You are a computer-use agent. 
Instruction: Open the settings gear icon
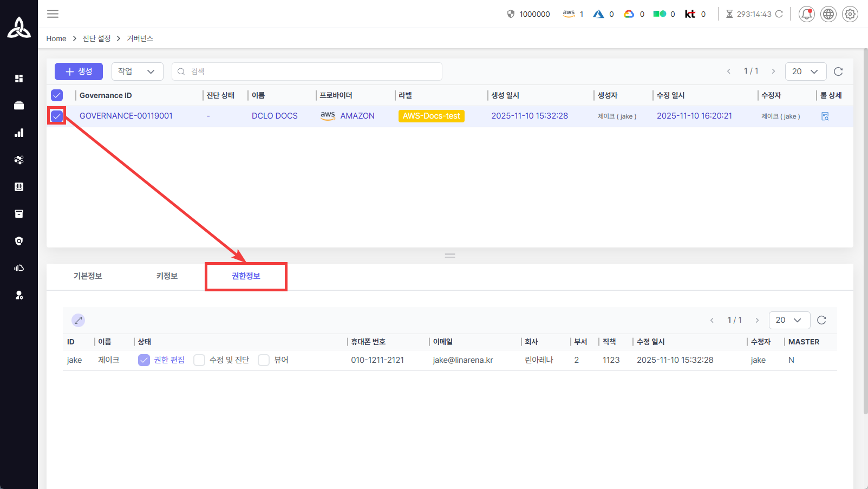pyautogui.click(x=850, y=14)
